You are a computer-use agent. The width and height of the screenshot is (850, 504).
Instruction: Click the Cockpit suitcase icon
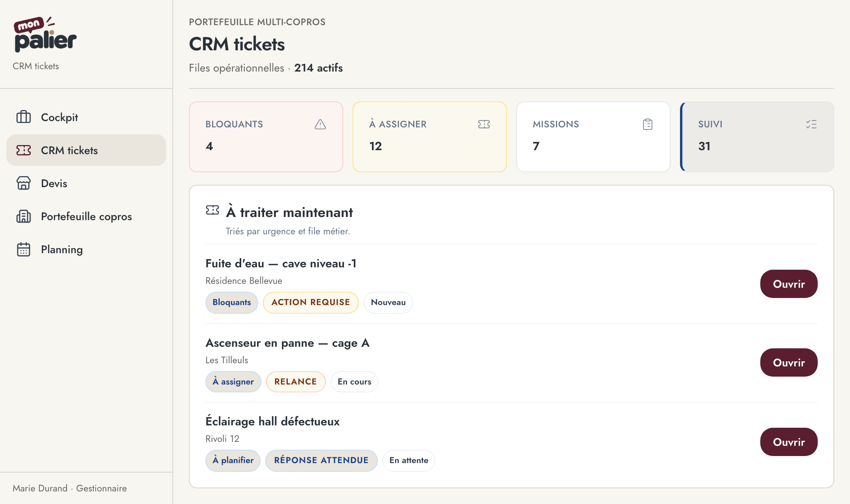tap(24, 117)
